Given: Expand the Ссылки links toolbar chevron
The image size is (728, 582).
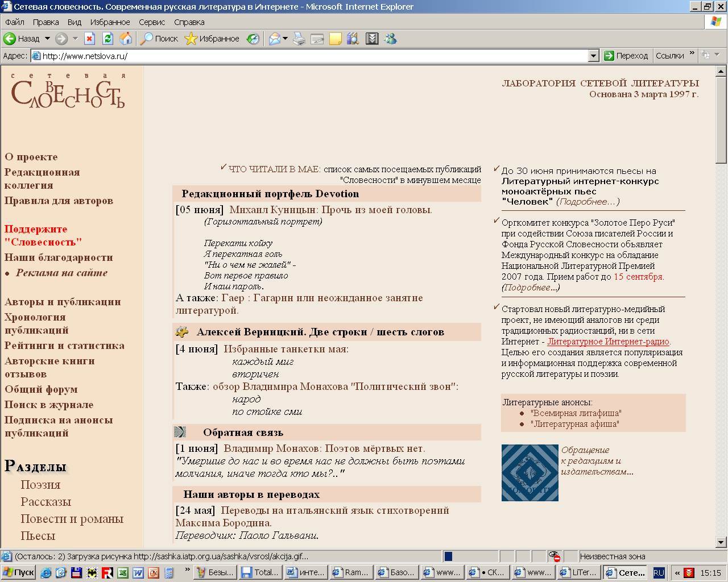Looking at the screenshot, I should pos(692,53).
